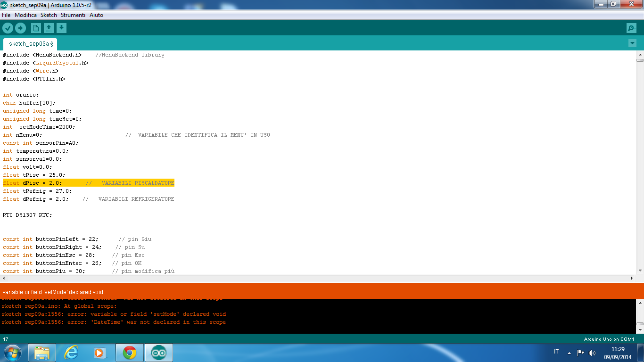Click line 'const int buttonPinLeft = 22;'

[x=50, y=239]
